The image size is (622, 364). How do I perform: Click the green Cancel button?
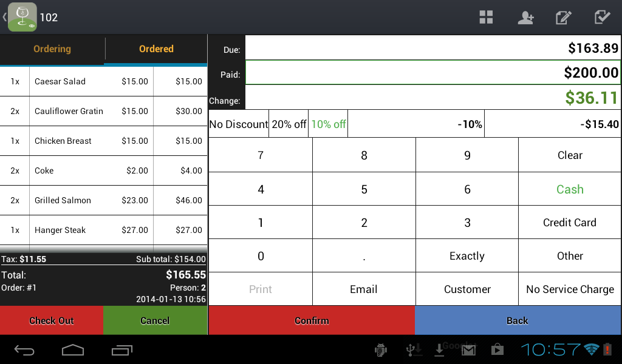[x=155, y=320]
